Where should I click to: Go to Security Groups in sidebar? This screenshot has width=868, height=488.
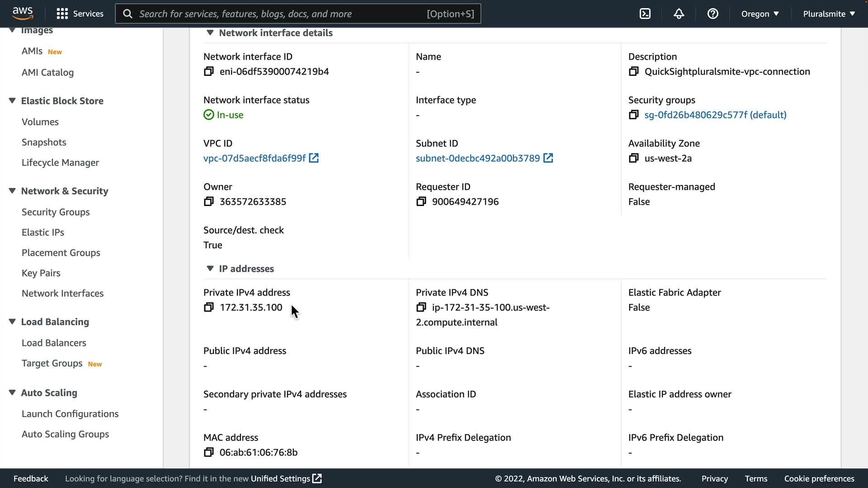[56, 212]
